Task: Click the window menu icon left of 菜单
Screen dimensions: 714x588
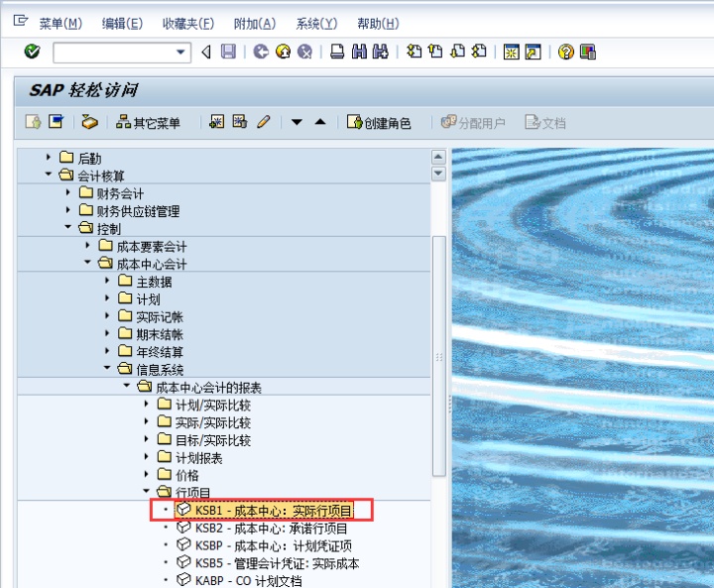Action: (21, 21)
